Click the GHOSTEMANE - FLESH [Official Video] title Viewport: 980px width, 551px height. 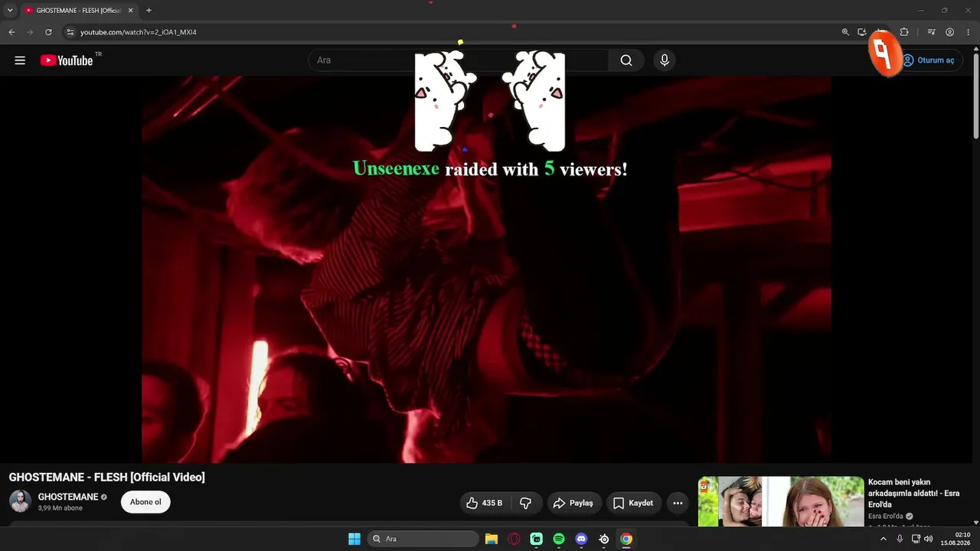(106, 477)
